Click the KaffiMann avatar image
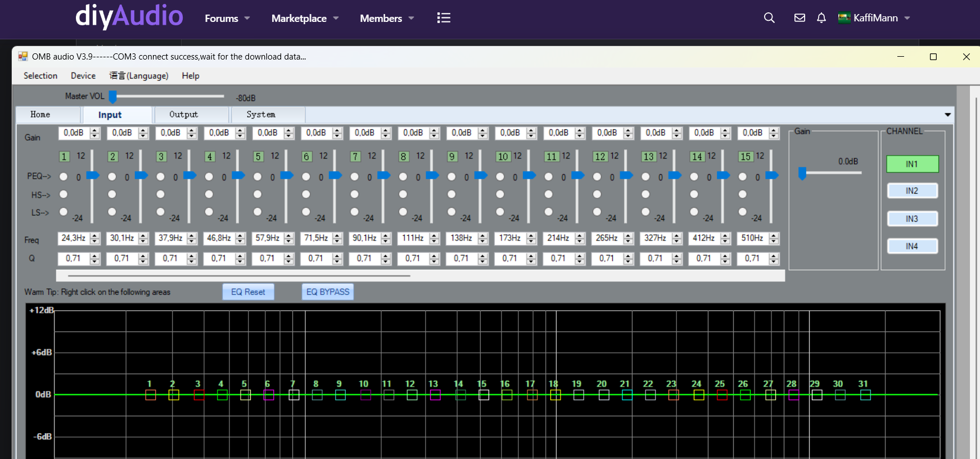This screenshot has height=459, width=980. tap(844, 18)
